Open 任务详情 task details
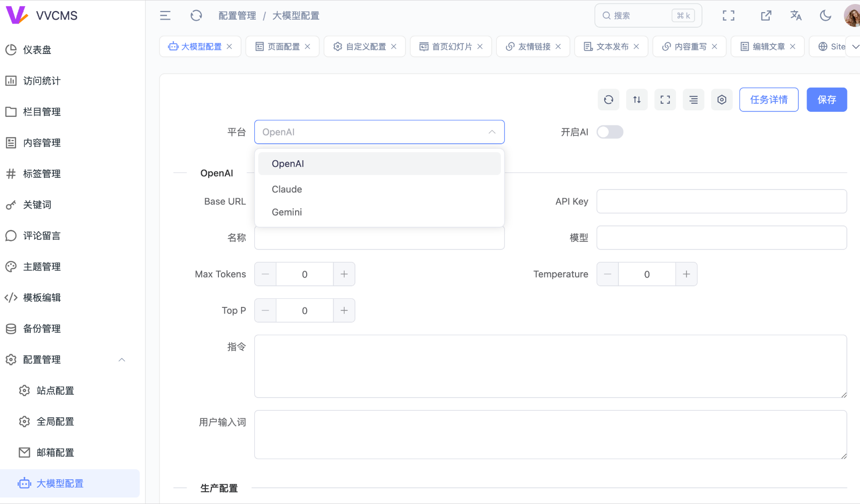Screen dimensions: 860x504 pos(769,100)
